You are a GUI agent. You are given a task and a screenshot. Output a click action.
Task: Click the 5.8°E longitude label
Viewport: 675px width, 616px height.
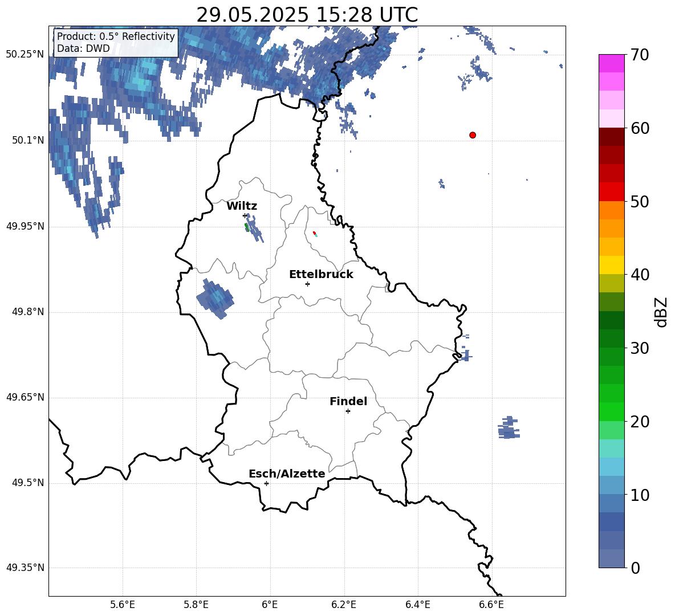[x=196, y=605]
